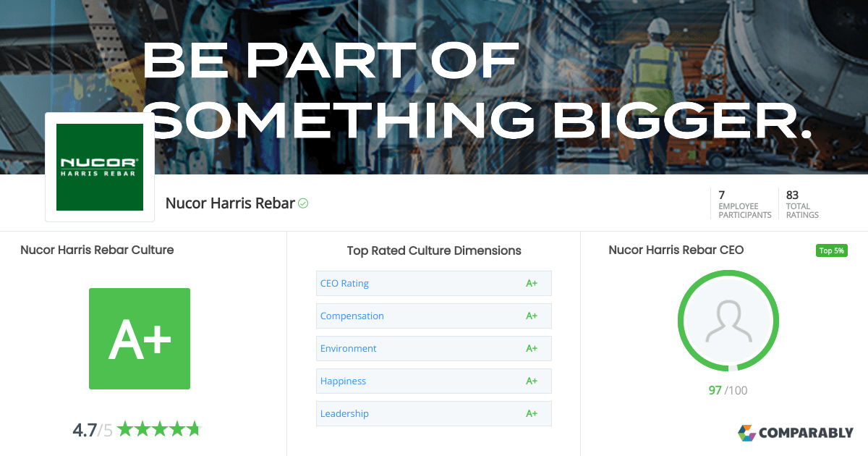Screen dimensions: 868x456
Task: Click the green circular CEO score ring
Action: tap(728, 274)
